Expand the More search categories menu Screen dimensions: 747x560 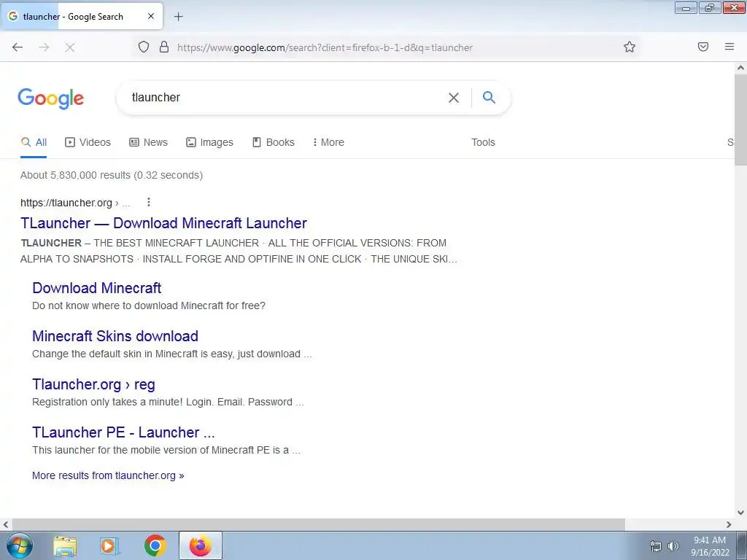pos(328,142)
